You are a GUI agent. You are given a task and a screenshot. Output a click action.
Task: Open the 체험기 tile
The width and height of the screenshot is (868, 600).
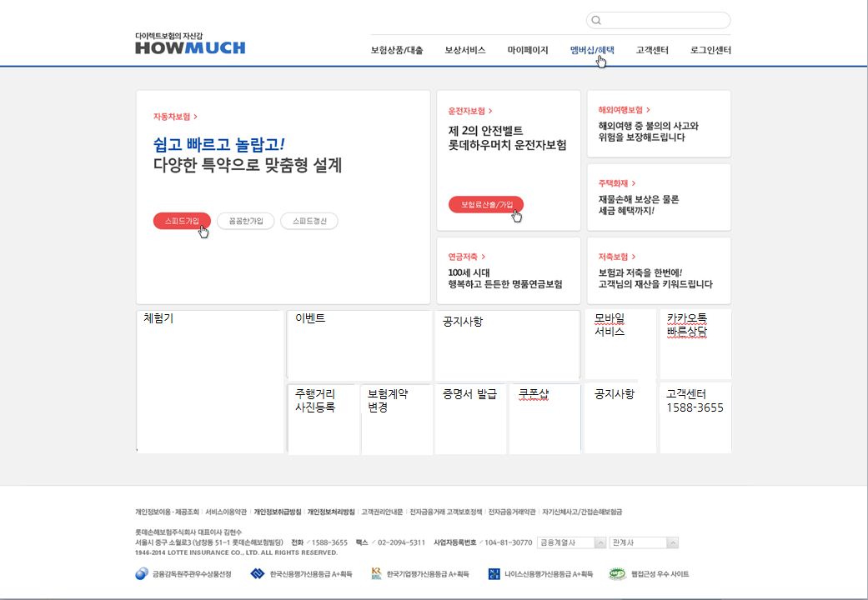pos(210,382)
